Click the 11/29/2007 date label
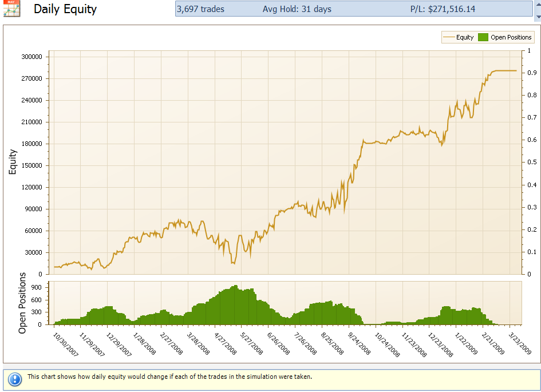 (92, 344)
